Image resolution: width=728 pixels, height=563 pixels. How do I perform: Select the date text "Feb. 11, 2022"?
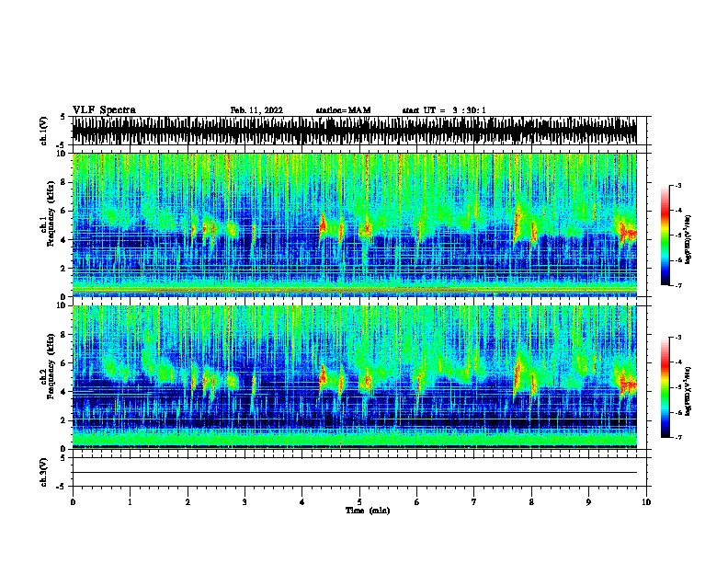pyautogui.click(x=256, y=110)
